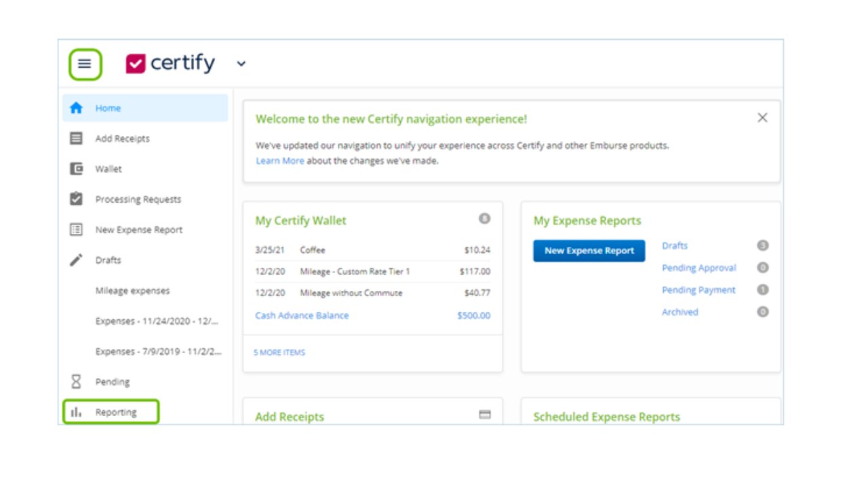Click New Expense Report sidebar icon
The height and width of the screenshot is (488, 868).
coord(77,230)
